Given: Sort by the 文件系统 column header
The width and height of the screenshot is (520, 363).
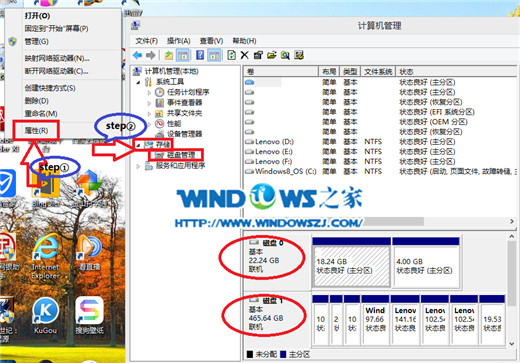Looking at the screenshot, I should click(378, 71).
